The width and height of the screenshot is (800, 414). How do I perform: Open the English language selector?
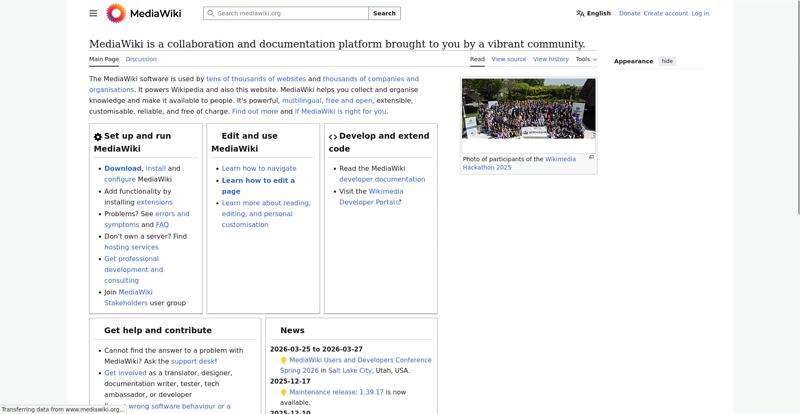[x=598, y=13]
